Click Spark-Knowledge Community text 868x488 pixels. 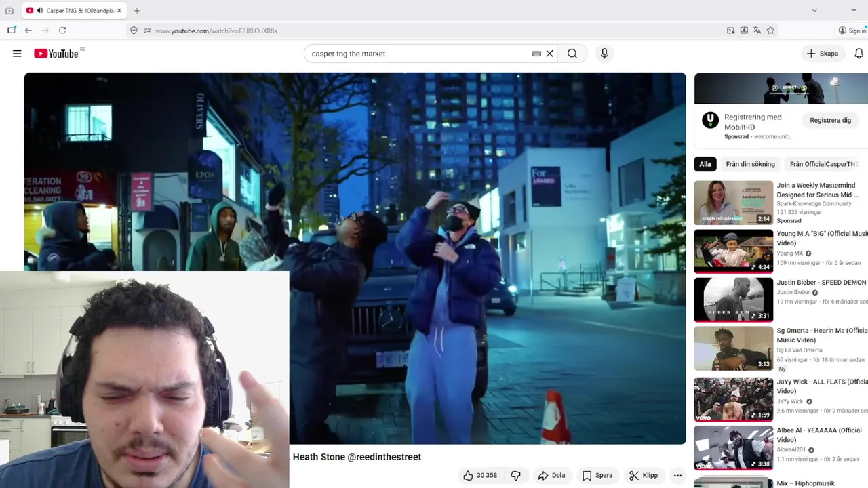pyautogui.click(x=814, y=203)
